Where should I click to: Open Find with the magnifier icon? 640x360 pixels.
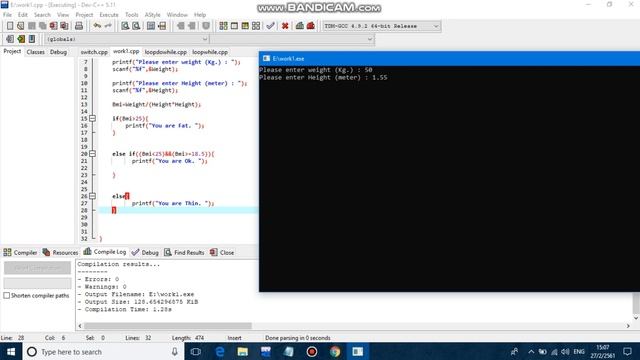tap(125, 26)
